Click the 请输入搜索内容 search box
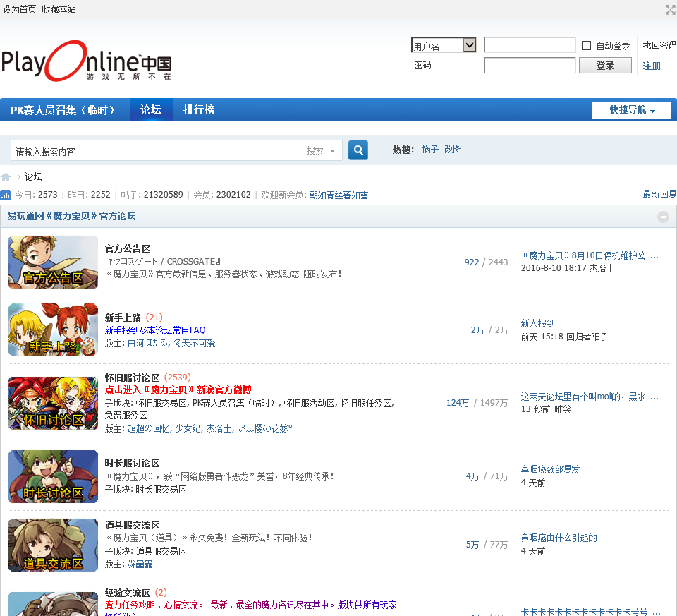This screenshot has width=677, height=616. [155, 151]
